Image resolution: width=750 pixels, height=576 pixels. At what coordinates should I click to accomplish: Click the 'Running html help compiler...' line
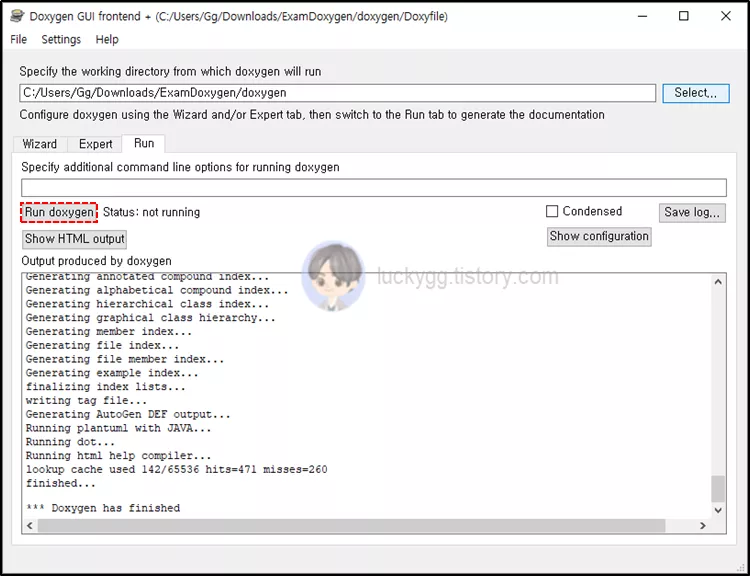coord(119,455)
